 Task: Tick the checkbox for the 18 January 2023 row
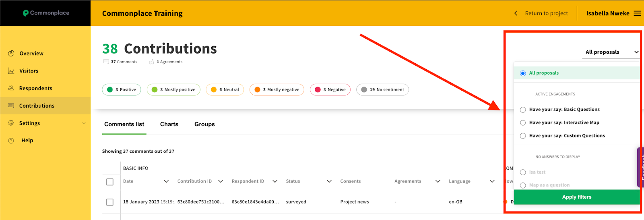(110, 202)
